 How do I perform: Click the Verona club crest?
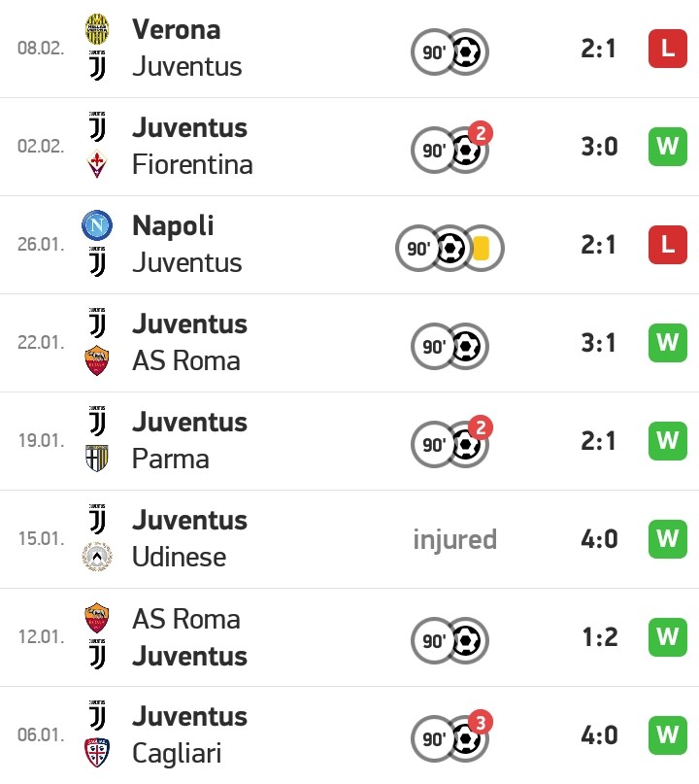point(97,29)
